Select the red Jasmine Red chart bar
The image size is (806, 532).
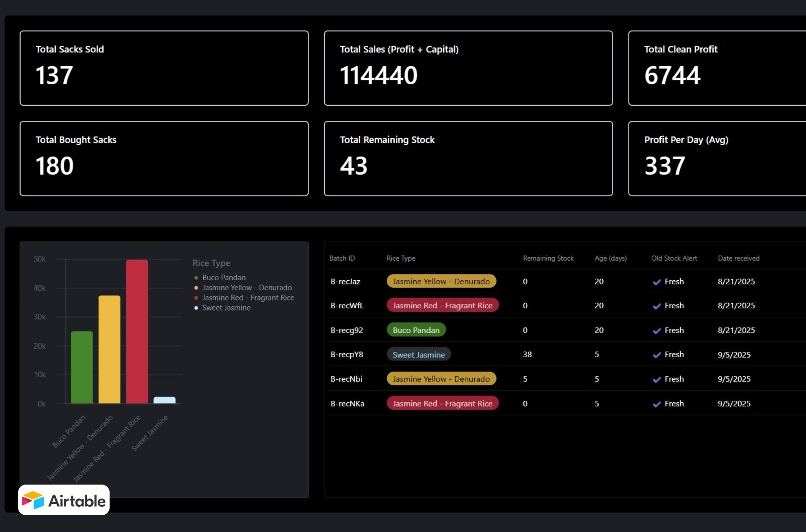[x=137, y=331]
